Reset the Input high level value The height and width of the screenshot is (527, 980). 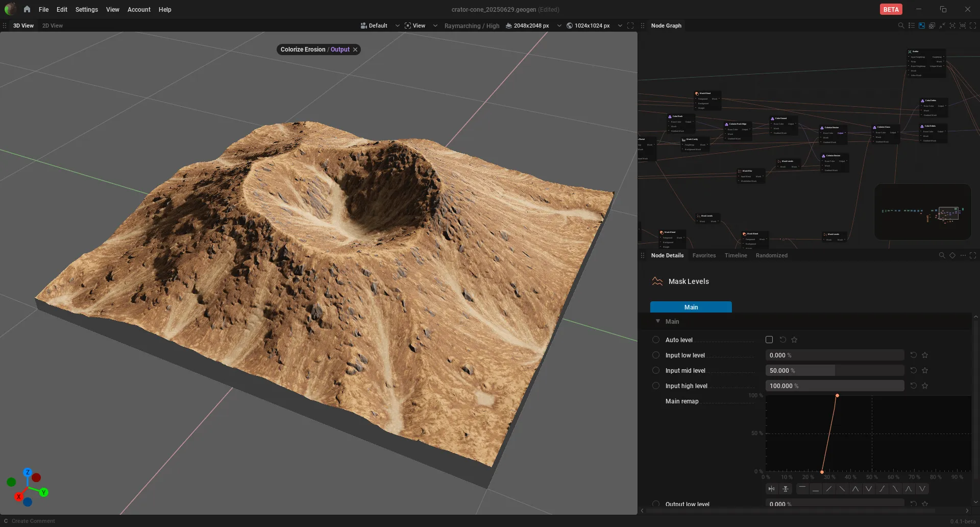[914, 386]
